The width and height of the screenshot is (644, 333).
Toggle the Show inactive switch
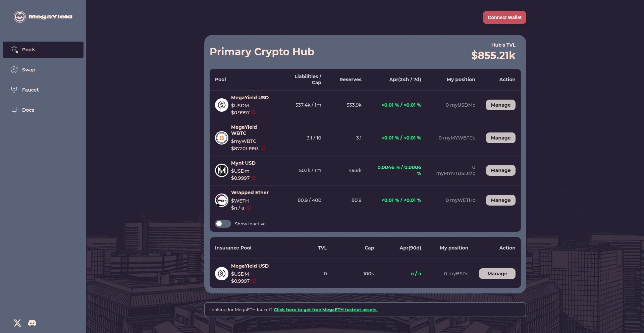click(x=223, y=224)
